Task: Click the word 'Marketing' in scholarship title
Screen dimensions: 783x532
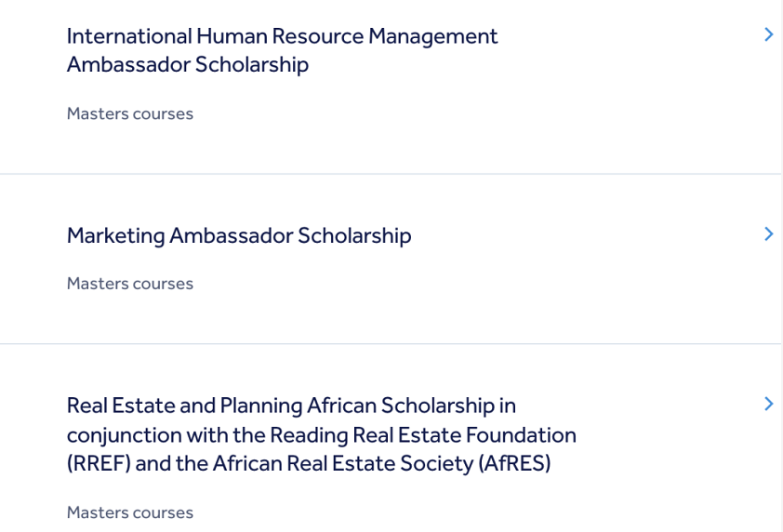Action: [x=116, y=236]
